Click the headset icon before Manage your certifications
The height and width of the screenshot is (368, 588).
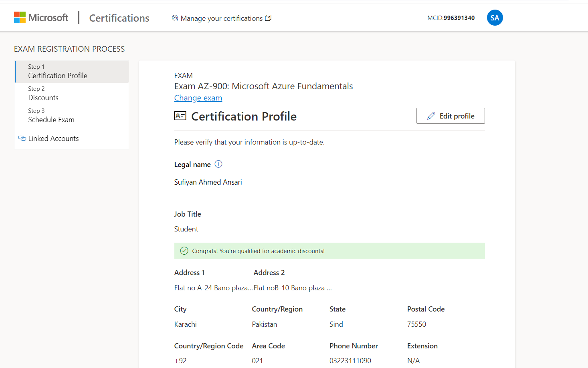point(174,18)
